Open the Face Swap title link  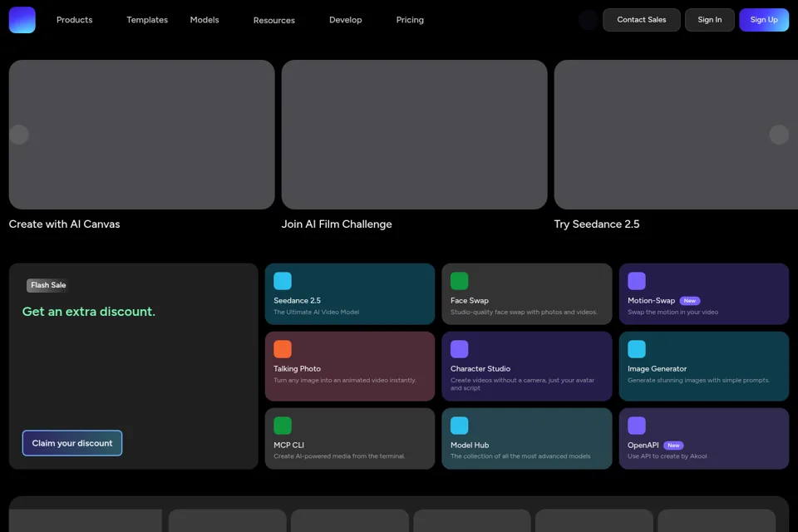pyautogui.click(x=469, y=300)
